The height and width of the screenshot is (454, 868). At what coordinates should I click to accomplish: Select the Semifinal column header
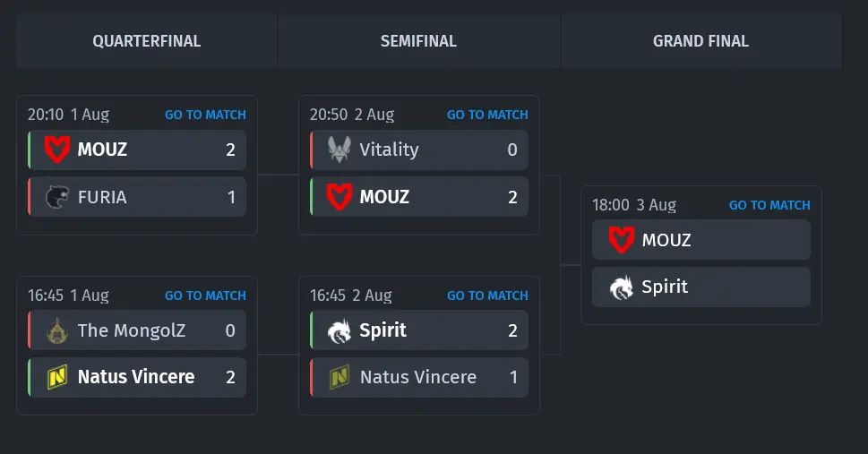[418, 41]
